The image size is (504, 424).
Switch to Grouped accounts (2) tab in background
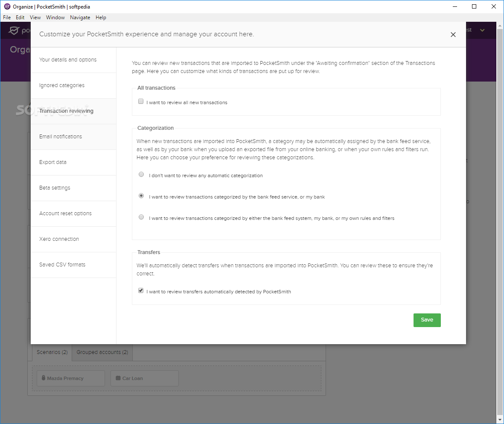[102, 352]
